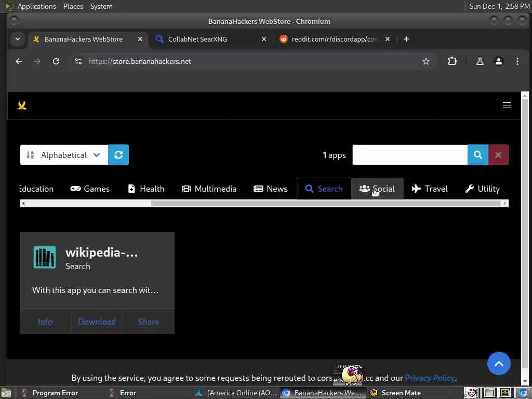532x399 pixels.
Task: Click the show desktop icon in bottom panel
Action: click(6, 393)
